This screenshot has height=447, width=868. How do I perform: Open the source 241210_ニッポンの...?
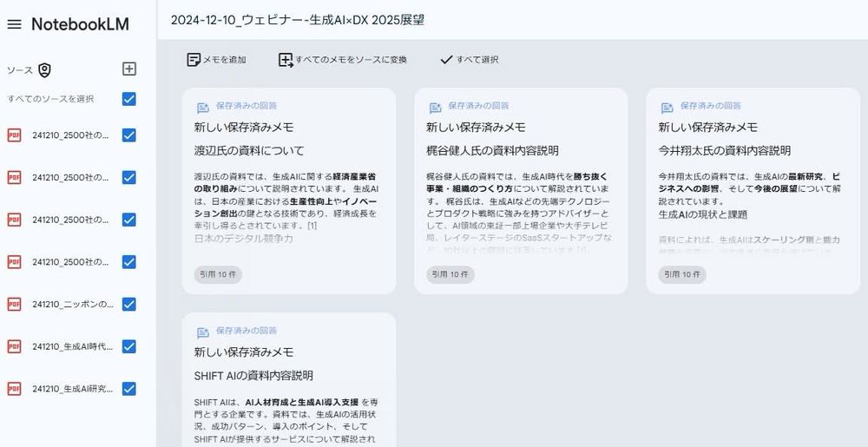73,305
